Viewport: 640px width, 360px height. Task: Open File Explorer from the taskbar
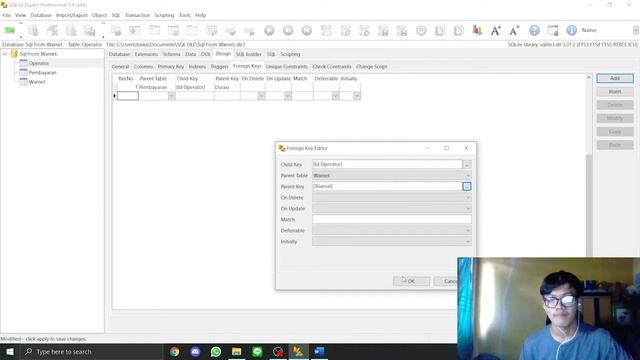click(x=237, y=351)
